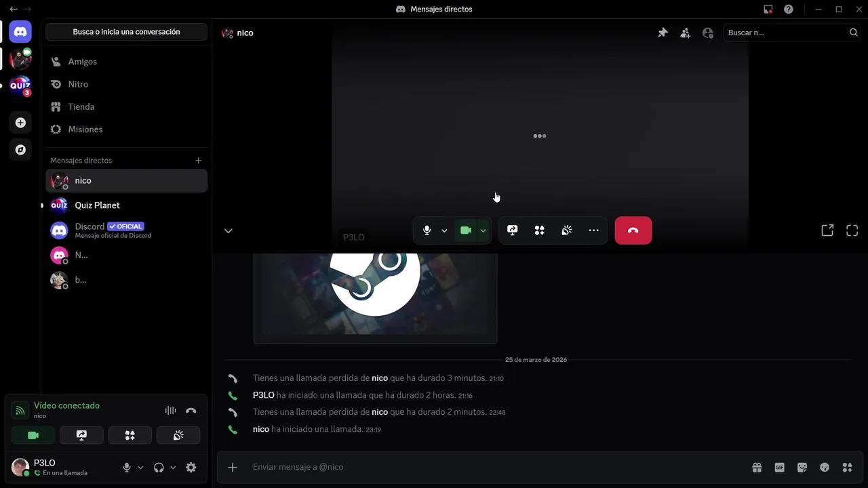
Task: Open the Quiz Planet server icon
Action: (20, 87)
